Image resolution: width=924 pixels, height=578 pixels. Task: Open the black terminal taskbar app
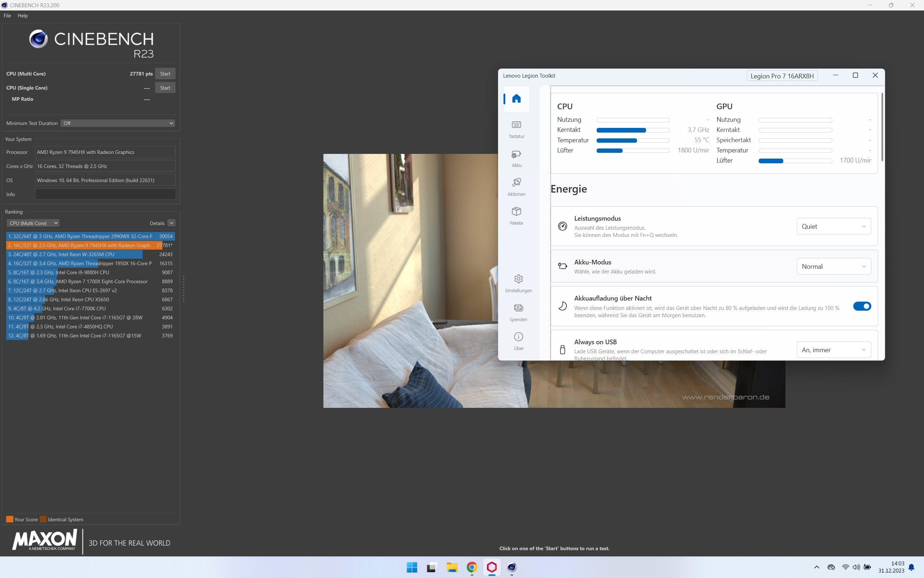tap(431, 567)
